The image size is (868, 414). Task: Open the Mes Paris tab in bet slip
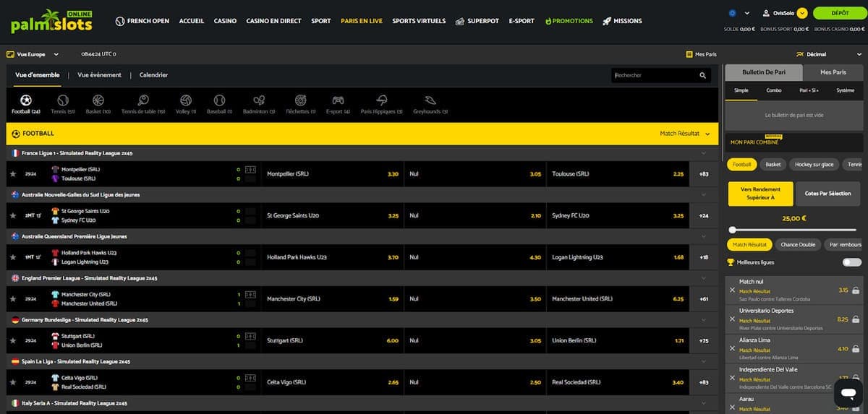pyautogui.click(x=833, y=72)
